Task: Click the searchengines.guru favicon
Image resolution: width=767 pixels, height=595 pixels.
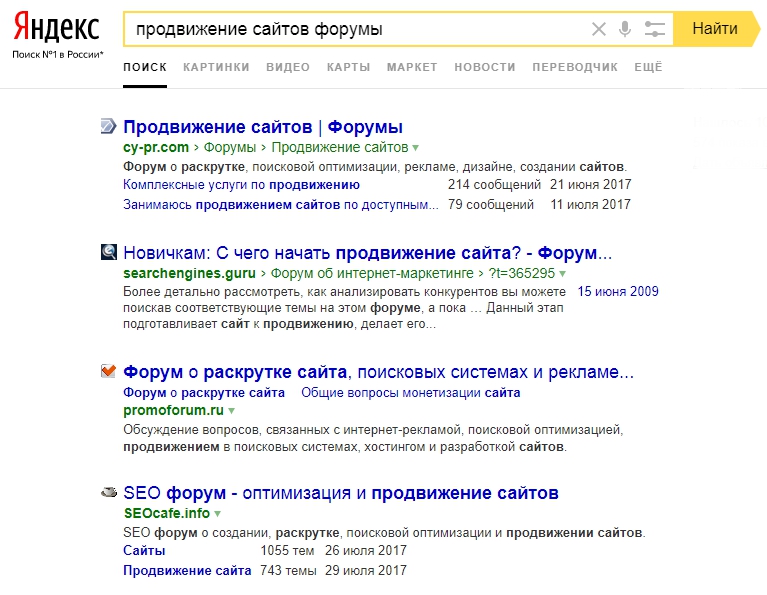Action: tap(109, 252)
